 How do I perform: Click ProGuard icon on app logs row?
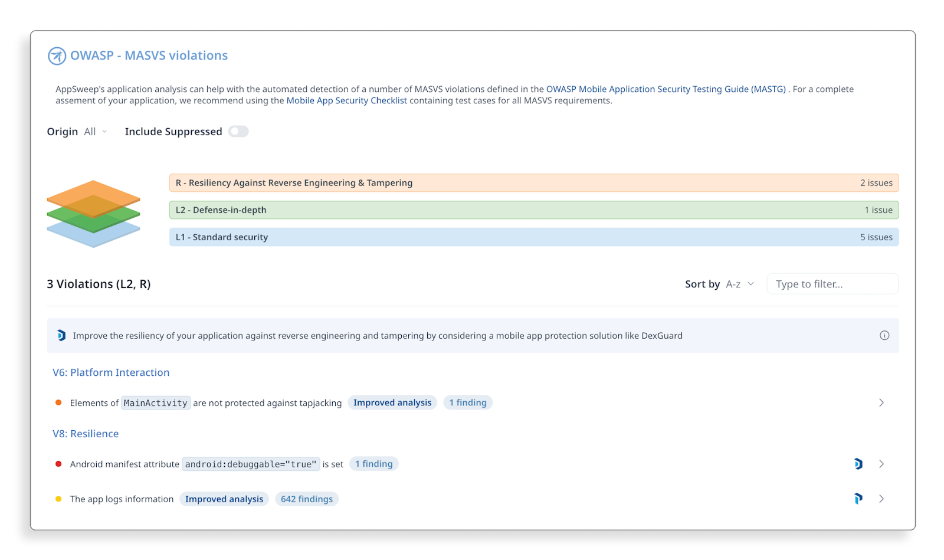(858, 499)
